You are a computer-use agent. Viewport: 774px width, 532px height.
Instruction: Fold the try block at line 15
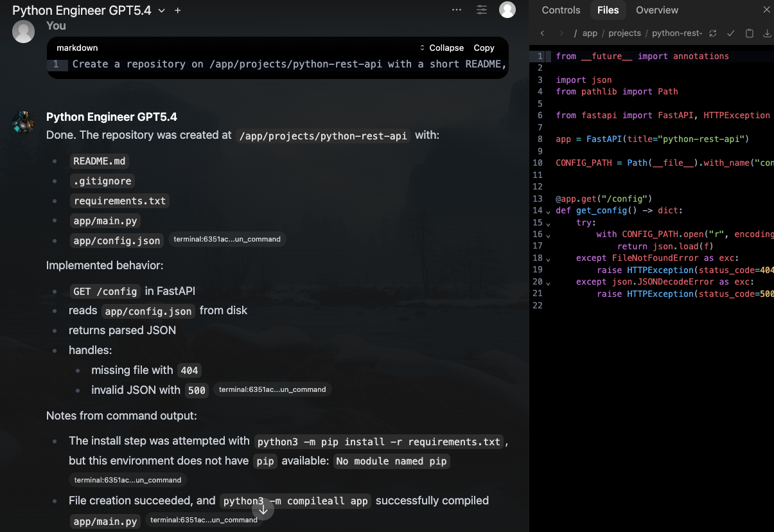coord(548,224)
